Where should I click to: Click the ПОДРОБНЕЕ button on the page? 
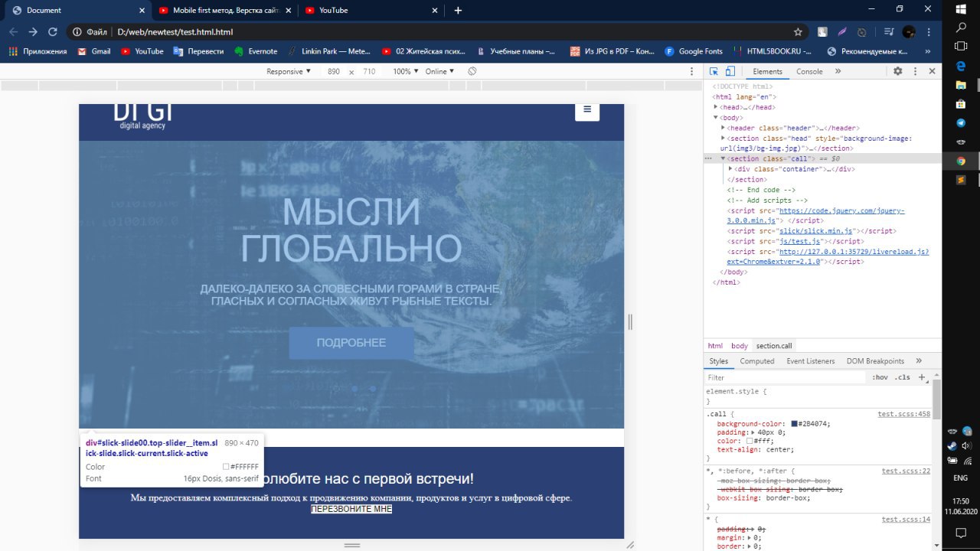tap(351, 343)
